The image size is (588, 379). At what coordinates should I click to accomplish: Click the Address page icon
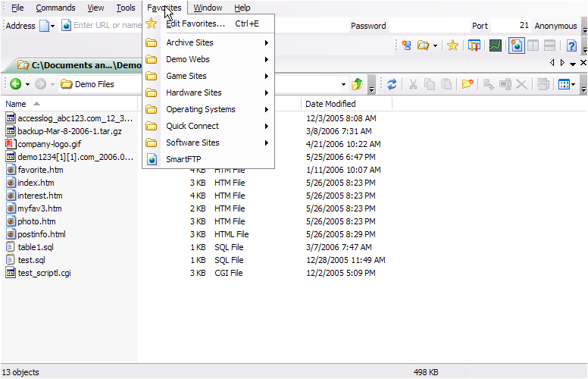44,26
